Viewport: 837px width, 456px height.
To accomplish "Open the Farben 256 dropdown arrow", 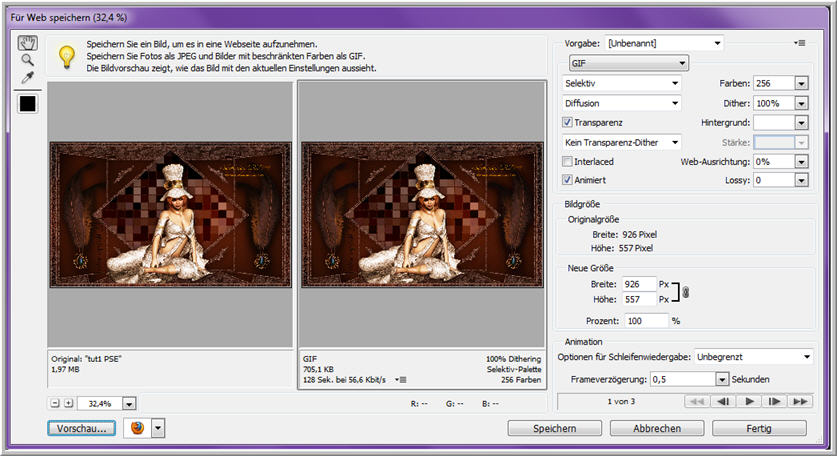I will click(801, 83).
